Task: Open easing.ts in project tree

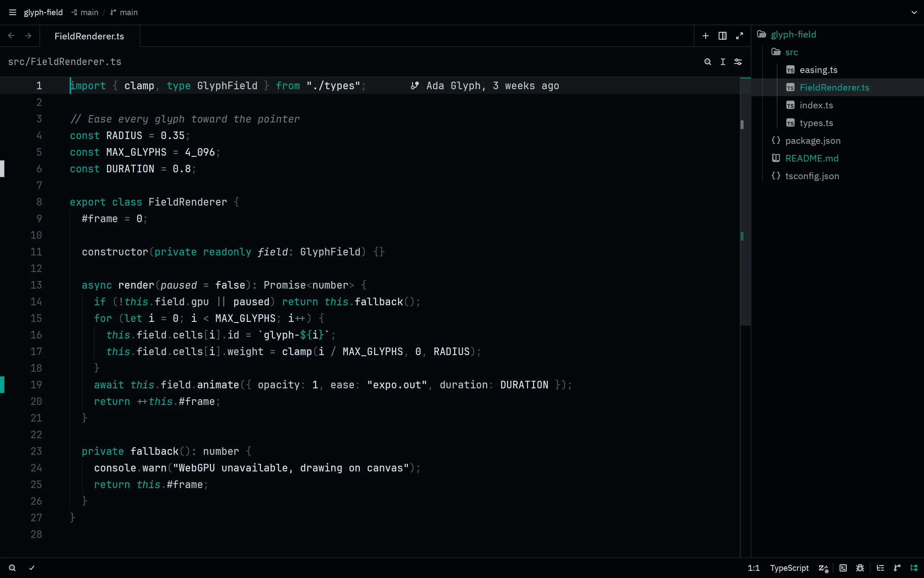Action: click(x=837, y=70)
